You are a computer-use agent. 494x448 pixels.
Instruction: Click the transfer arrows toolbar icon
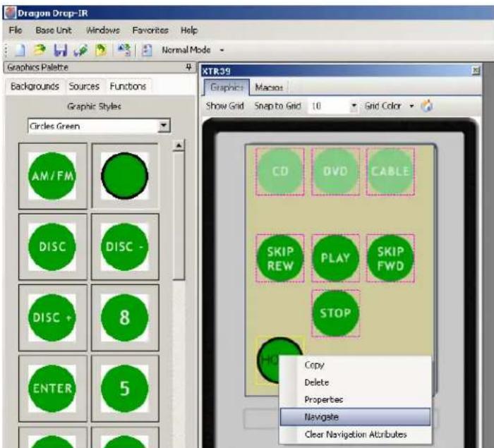click(123, 49)
